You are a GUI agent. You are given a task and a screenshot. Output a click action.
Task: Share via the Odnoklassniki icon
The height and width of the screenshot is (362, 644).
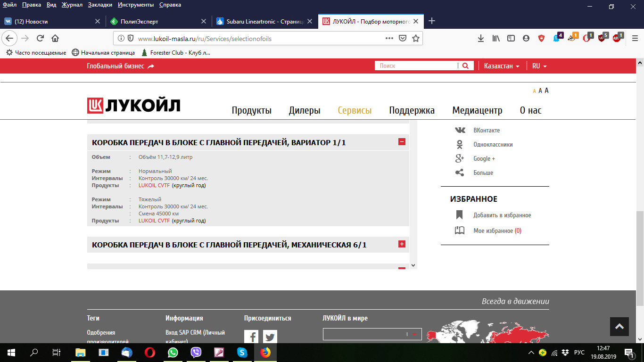pos(460,144)
